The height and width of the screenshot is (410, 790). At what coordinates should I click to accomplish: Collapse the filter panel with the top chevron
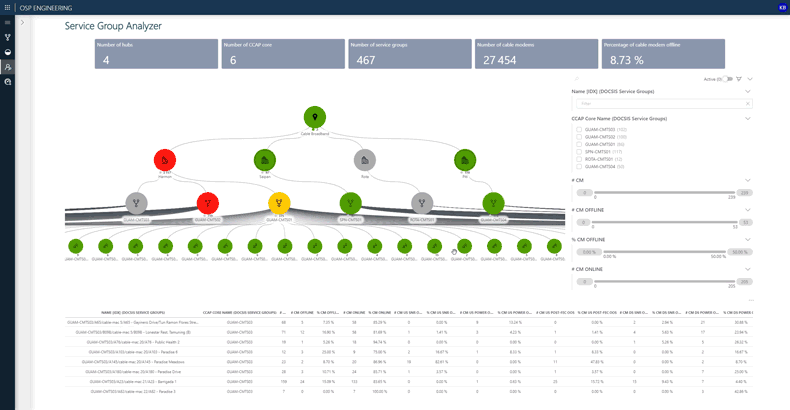750,79
